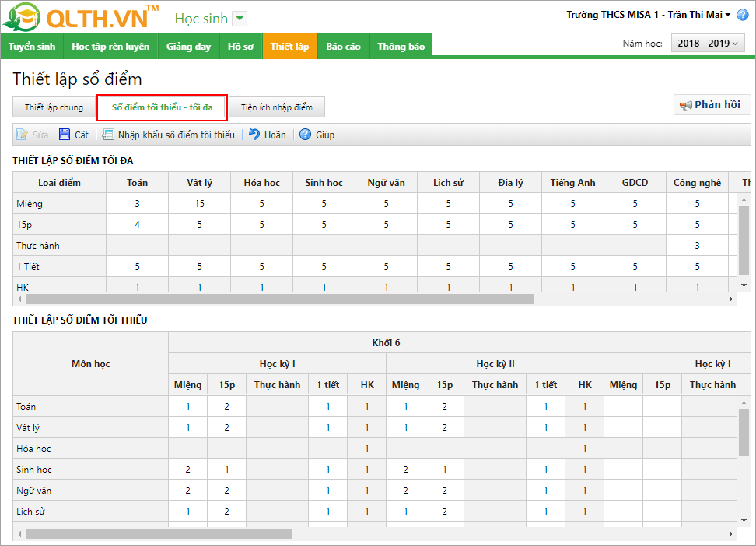Image resolution: width=756 pixels, height=546 pixels.
Task: Switch to the Thiết lập chung tab
Action: click(54, 107)
